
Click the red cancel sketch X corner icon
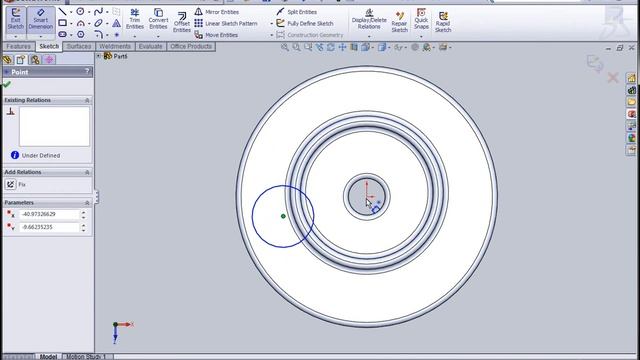[613, 78]
